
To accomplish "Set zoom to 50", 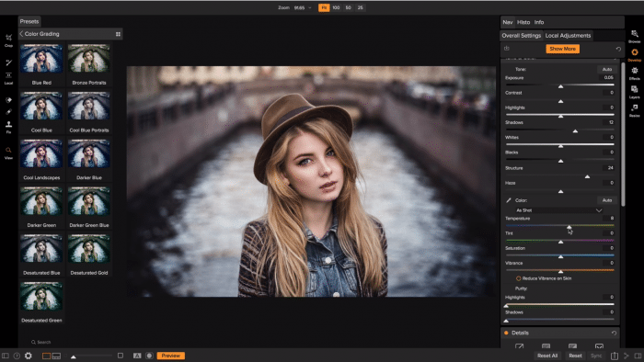I will [349, 7].
